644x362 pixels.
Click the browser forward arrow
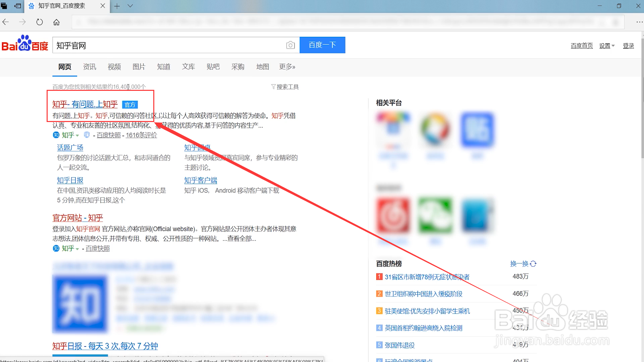click(x=22, y=22)
